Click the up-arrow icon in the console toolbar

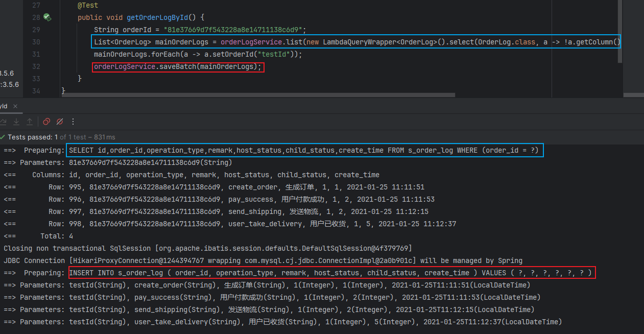click(29, 122)
